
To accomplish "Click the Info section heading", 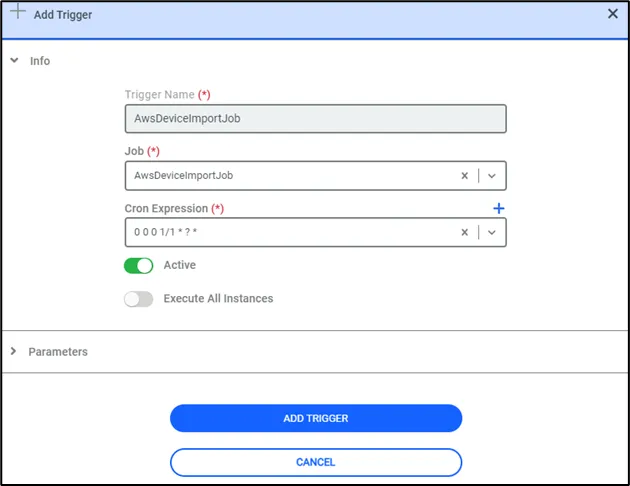I will [x=40, y=61].
